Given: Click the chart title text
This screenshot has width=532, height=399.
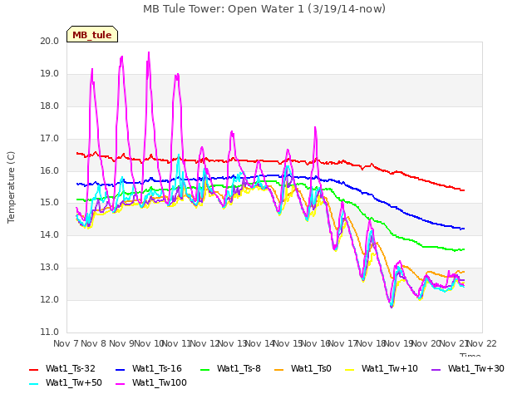Looking at the screenshot, I should click(x=264, y=8).
